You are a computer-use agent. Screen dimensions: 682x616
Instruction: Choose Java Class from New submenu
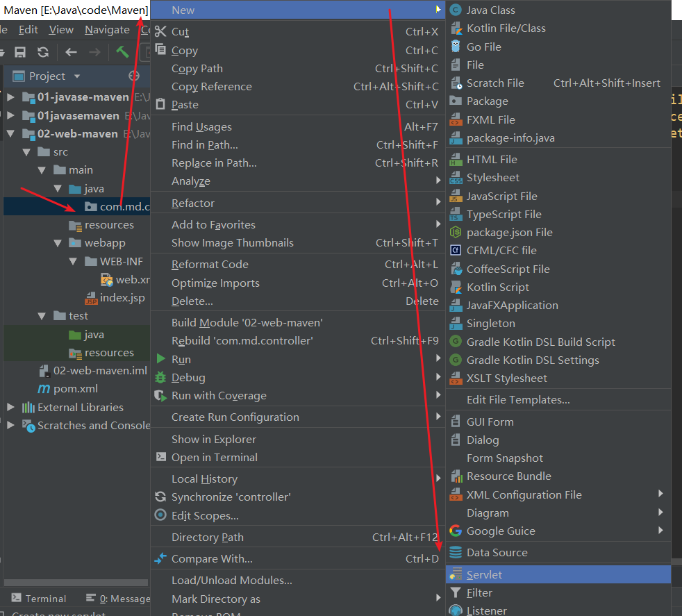point(490,10)
